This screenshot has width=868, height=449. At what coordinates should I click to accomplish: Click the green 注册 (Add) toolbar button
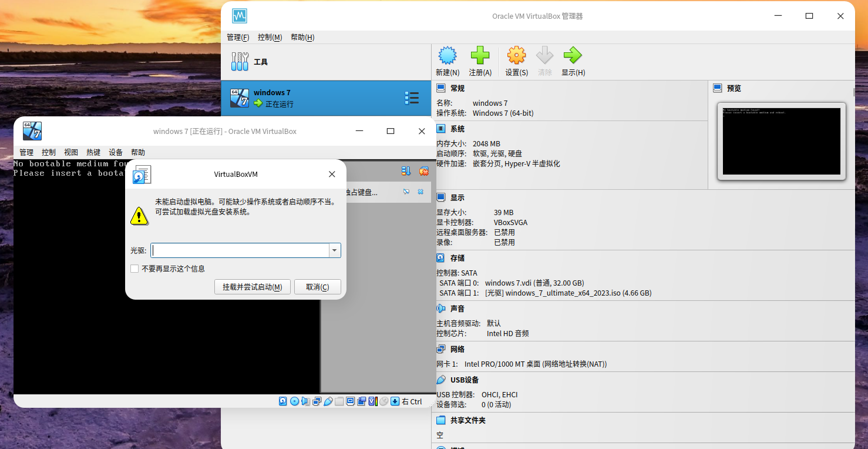(480, 61)
